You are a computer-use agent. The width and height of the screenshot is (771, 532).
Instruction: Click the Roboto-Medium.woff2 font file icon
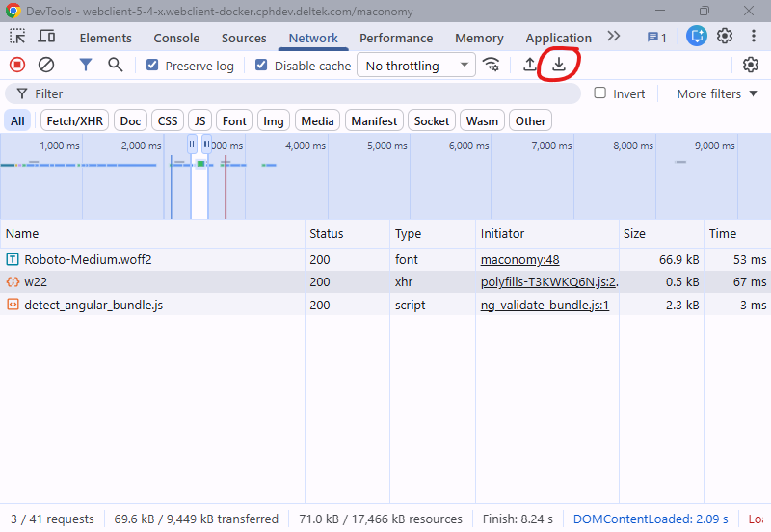pyautogui.click(x=13, y=259)
